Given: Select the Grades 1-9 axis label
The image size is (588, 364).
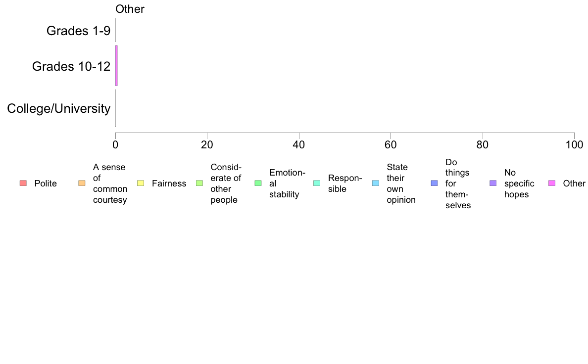Looking at the screenshot, I should [x=78, y=31].
